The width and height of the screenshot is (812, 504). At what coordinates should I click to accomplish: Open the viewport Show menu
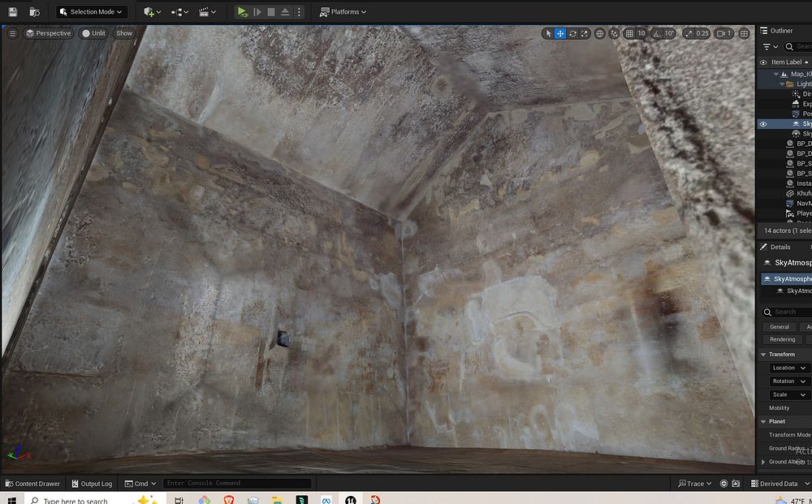123,33
